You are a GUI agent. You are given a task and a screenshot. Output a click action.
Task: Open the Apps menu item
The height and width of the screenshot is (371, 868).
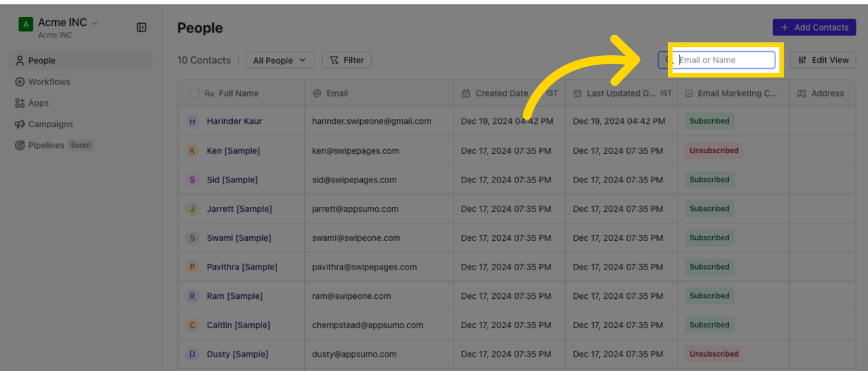(38, 103)
